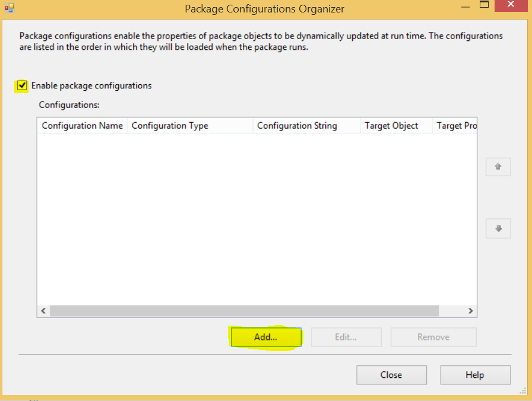Click the left scroll arrow of the list

click(x=43, y=310)
